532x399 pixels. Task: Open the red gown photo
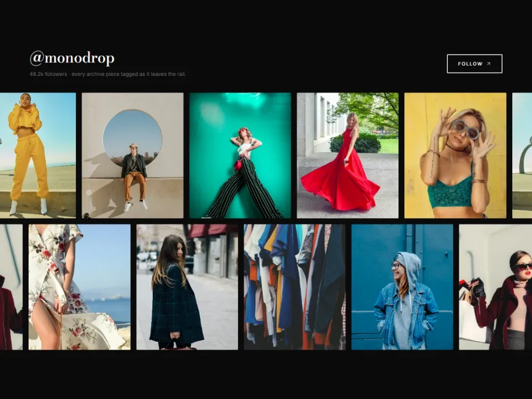(348, 155)
